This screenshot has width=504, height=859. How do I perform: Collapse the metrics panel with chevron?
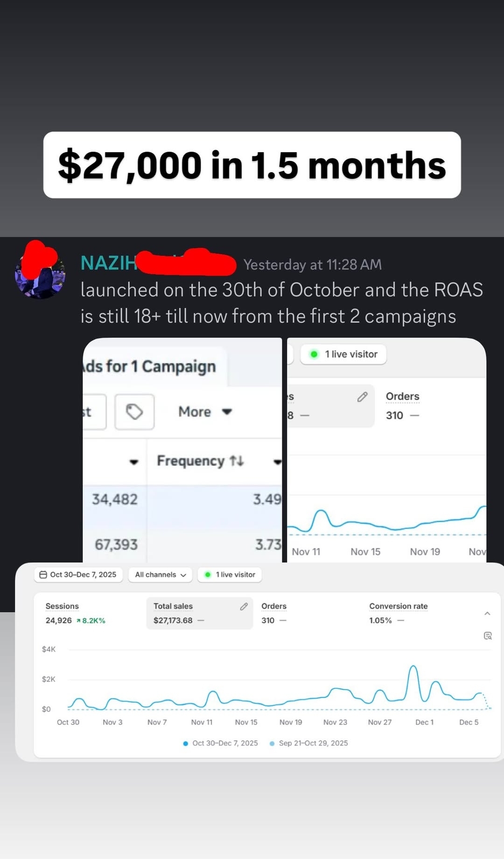487,614
